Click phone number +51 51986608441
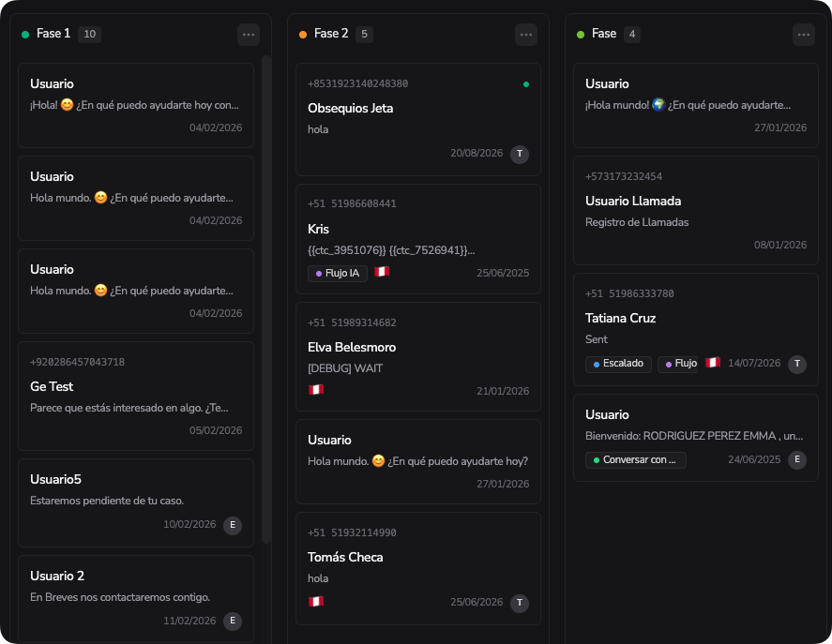 352,203
